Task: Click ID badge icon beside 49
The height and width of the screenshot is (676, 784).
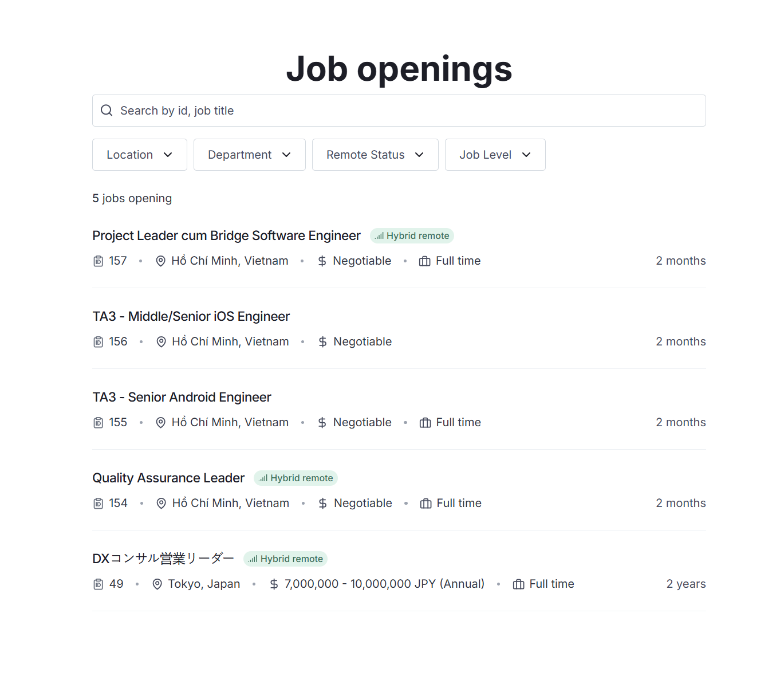Action: [99, 584]
